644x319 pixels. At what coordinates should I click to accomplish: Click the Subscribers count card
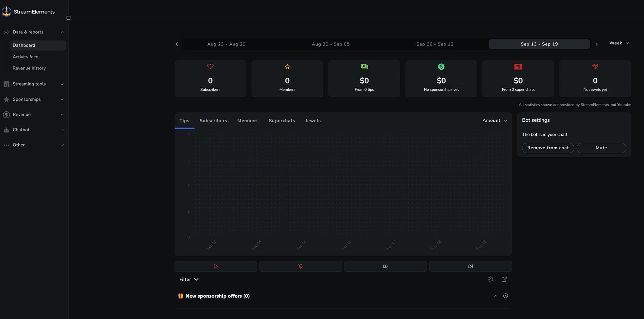click(x=210, y=79)
